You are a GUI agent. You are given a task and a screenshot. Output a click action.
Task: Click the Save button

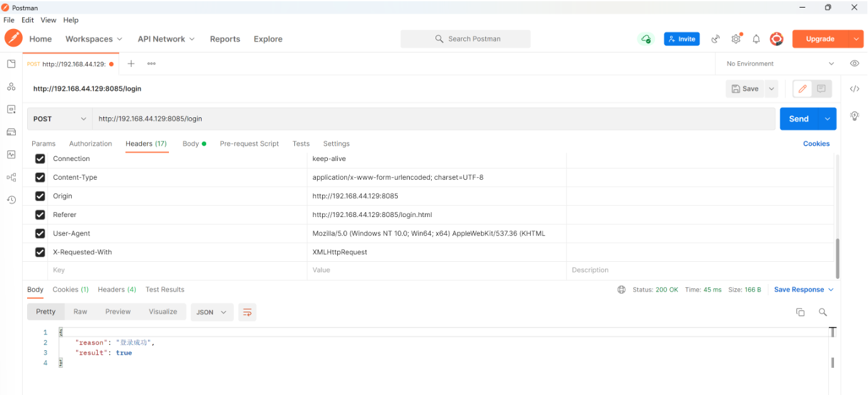[745, 89]
